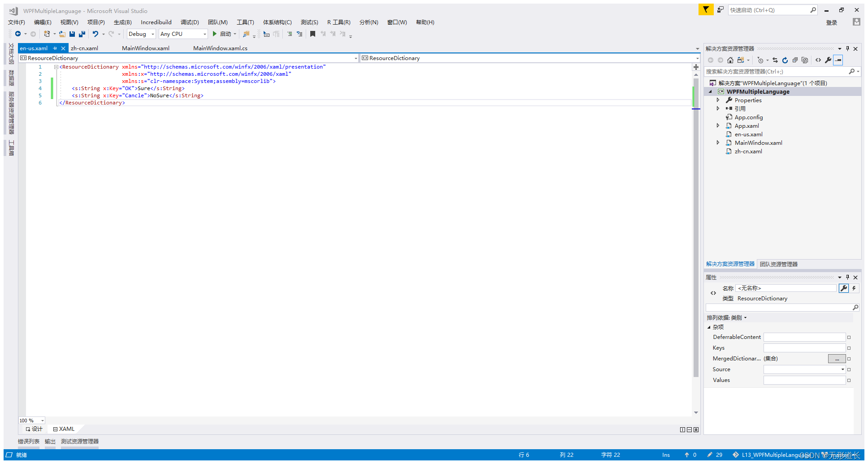Switch to the zh-cn.xaml tab
The height and width of the screenshot is (464, 868).
tap(84, 48)
